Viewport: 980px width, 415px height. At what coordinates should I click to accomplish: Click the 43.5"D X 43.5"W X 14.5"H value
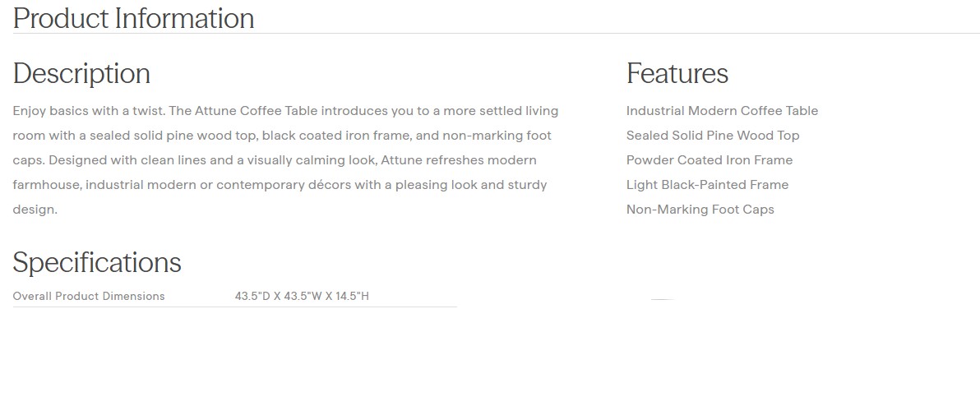[x=302, y=296]
